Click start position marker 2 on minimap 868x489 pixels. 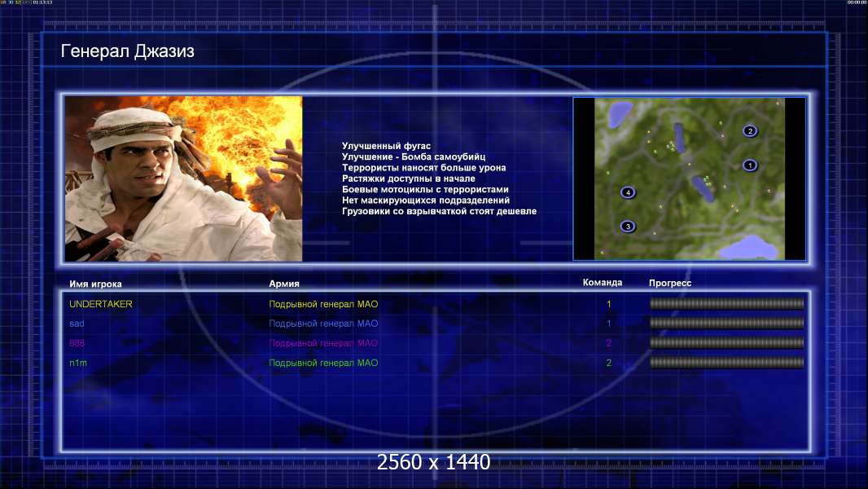750,131
